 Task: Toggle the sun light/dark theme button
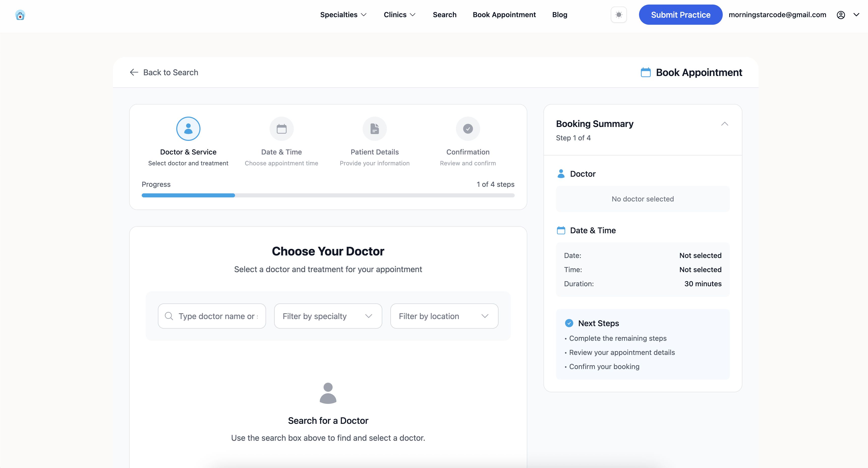point(619,15)
